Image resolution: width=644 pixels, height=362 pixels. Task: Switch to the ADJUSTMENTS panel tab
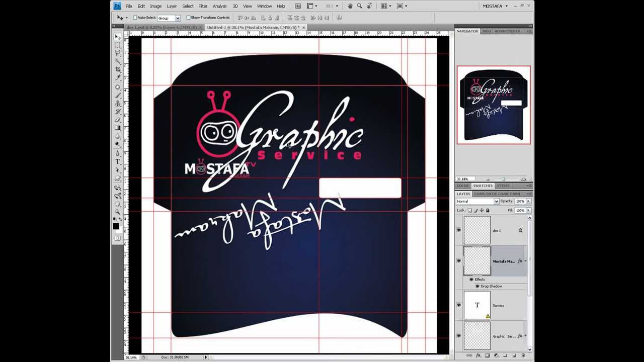pos(507,31)
